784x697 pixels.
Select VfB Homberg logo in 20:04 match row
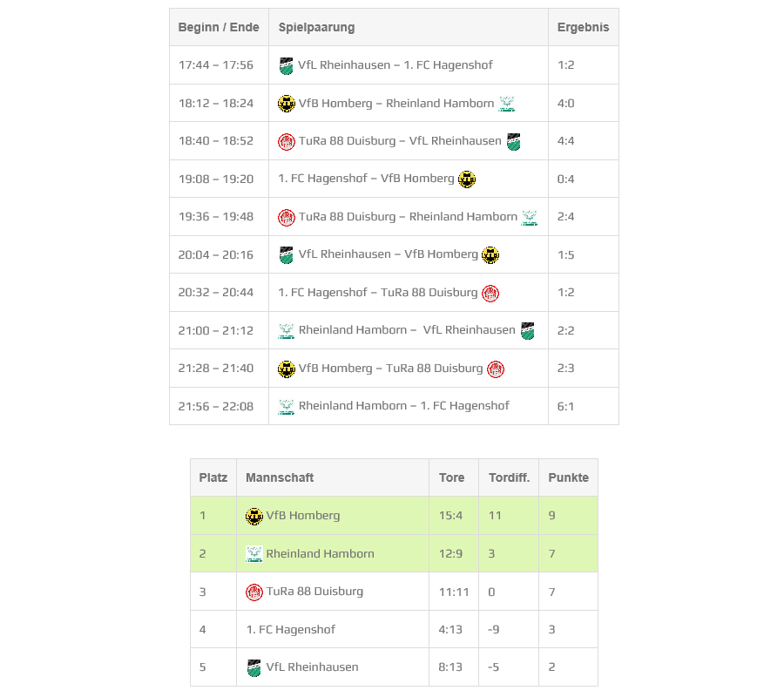(490, 255)
